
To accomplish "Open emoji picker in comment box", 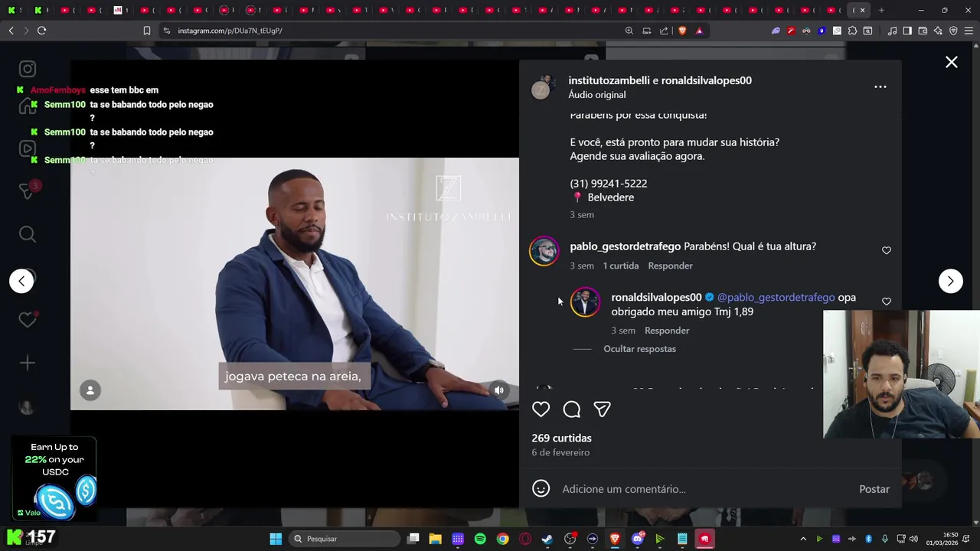I will coord(541,488).
